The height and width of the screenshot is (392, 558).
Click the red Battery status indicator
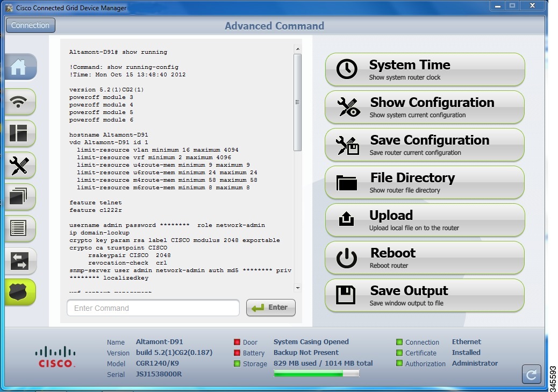[x=237, y=353]
